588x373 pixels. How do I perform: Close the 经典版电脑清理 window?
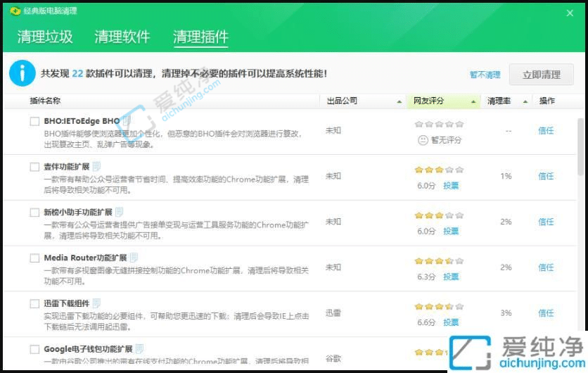pos(570,13)
